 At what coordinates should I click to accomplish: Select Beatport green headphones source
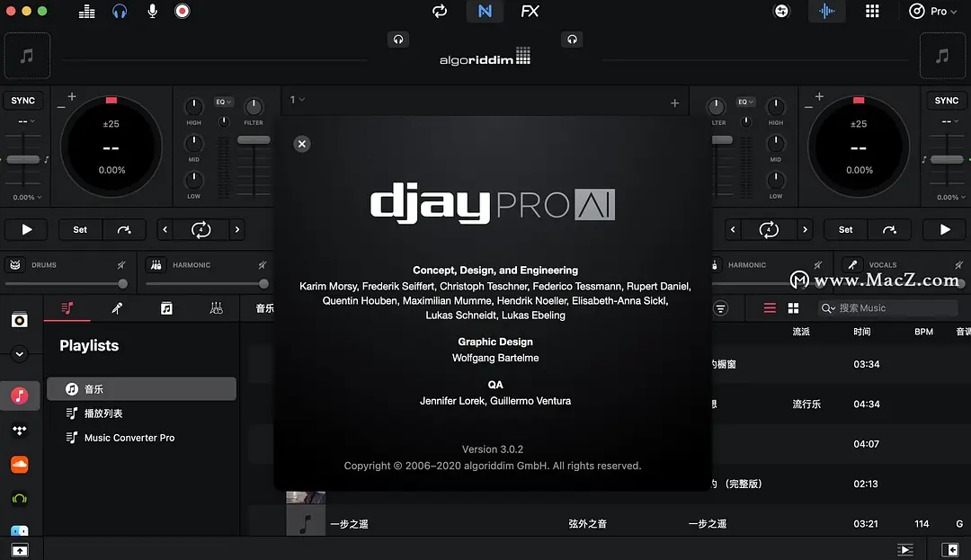point(19,499)
